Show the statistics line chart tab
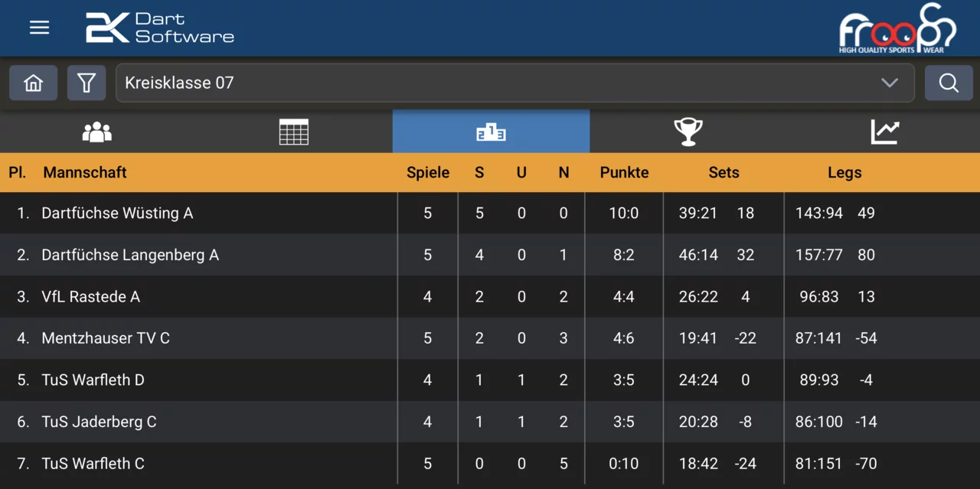Screen dimensions: 980x489 [884, 132]
